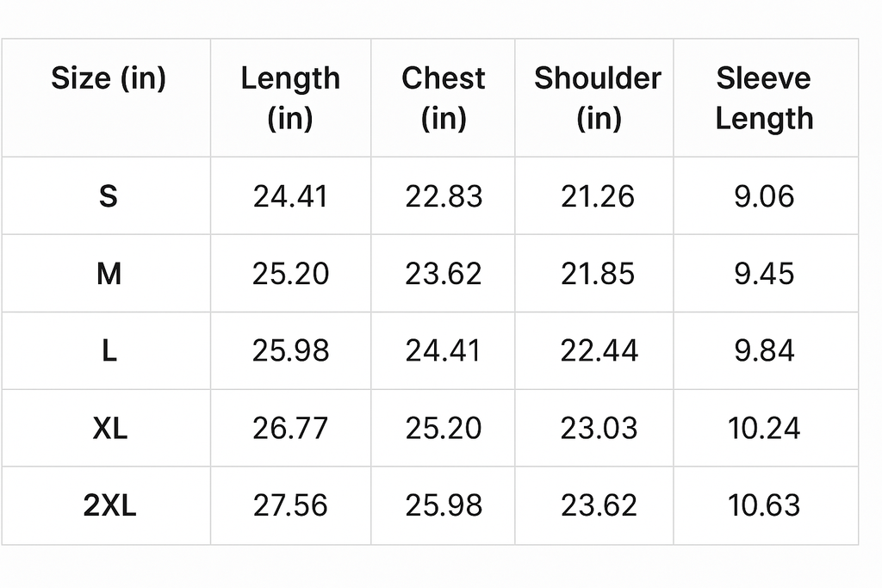
Task: Select the Shoulder (in) header cell
Action: tap(598, 98)
